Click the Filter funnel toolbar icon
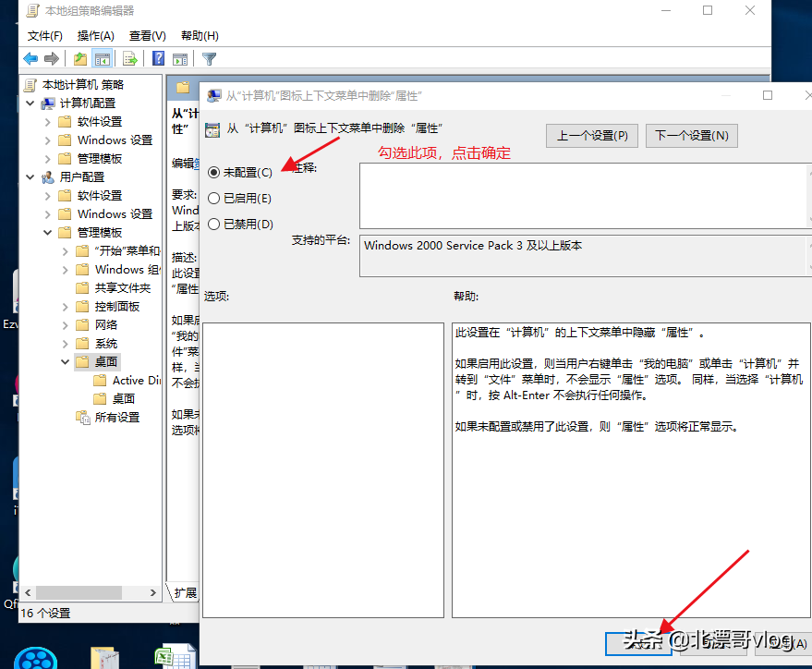Screen dimensions: 812x669 click(x=209, y=59)
